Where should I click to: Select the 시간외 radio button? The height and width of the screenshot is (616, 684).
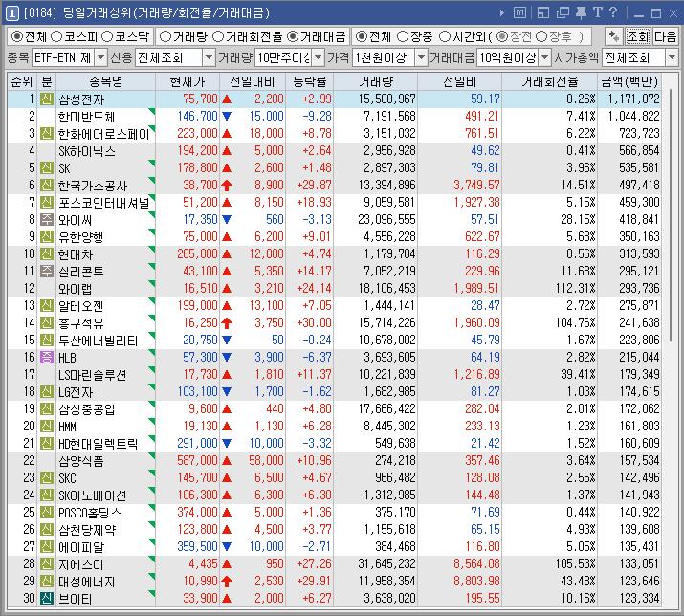[445, 36]
